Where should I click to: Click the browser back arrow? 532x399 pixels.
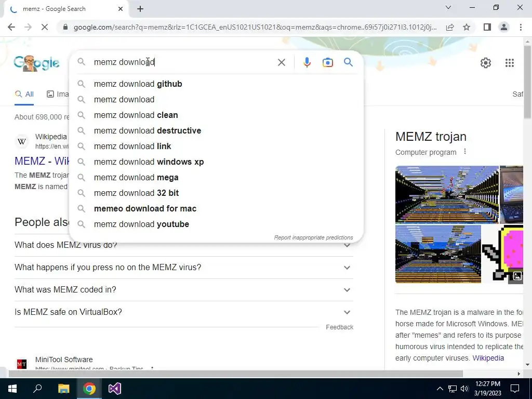tap(11, 27)
